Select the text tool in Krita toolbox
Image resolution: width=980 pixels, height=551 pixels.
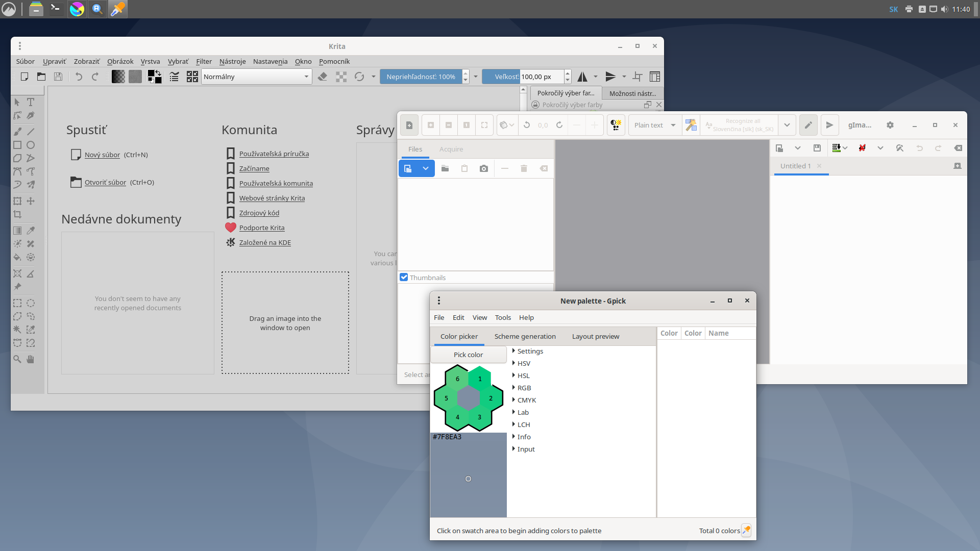[31, 102]
